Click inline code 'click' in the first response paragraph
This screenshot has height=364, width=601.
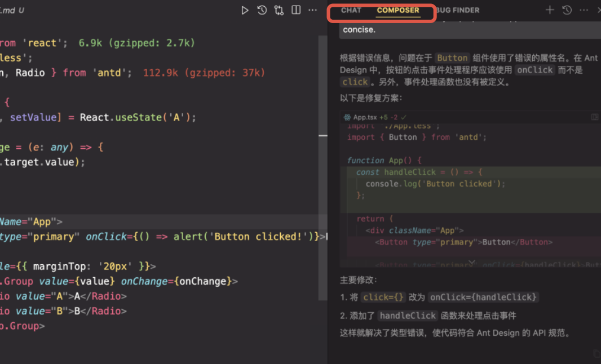(355, 82)
